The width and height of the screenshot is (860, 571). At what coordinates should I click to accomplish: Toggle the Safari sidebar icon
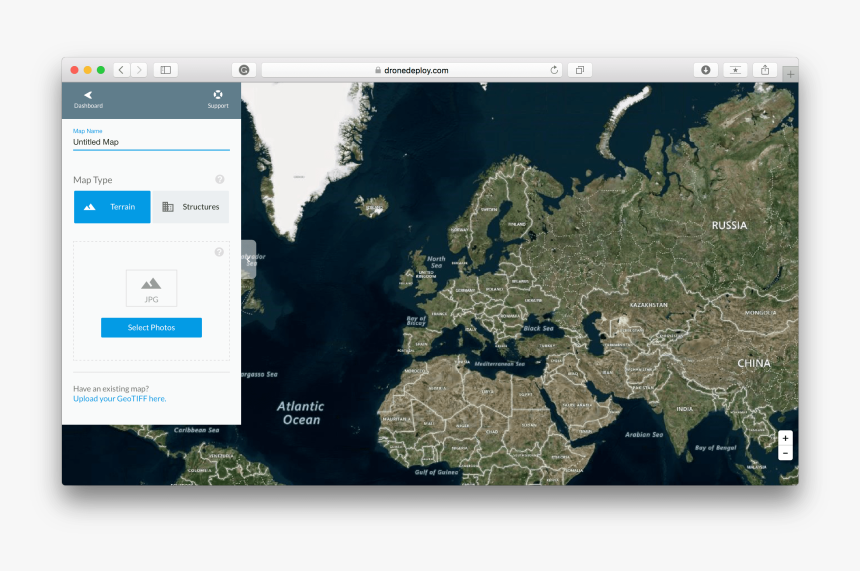coord(166,70)
